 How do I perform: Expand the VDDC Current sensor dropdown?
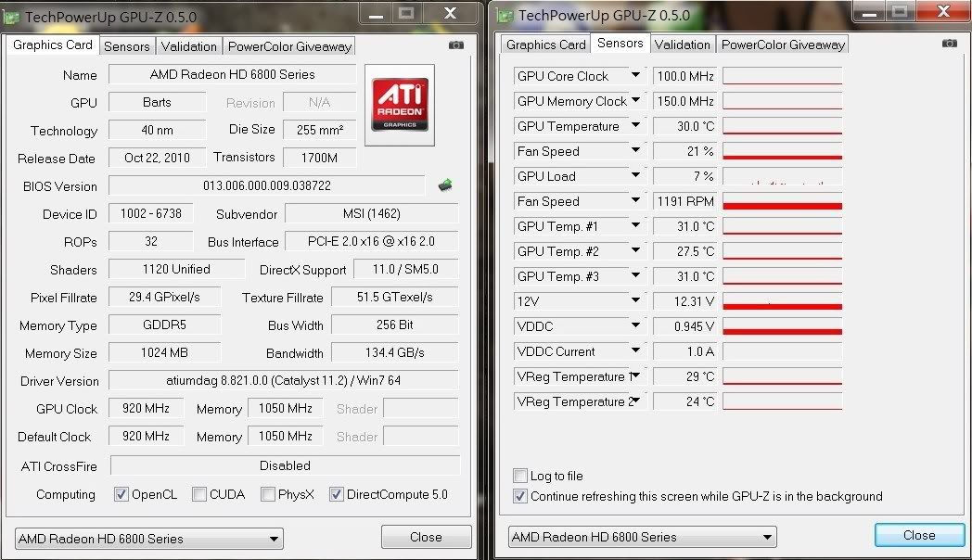click(635, 351)
